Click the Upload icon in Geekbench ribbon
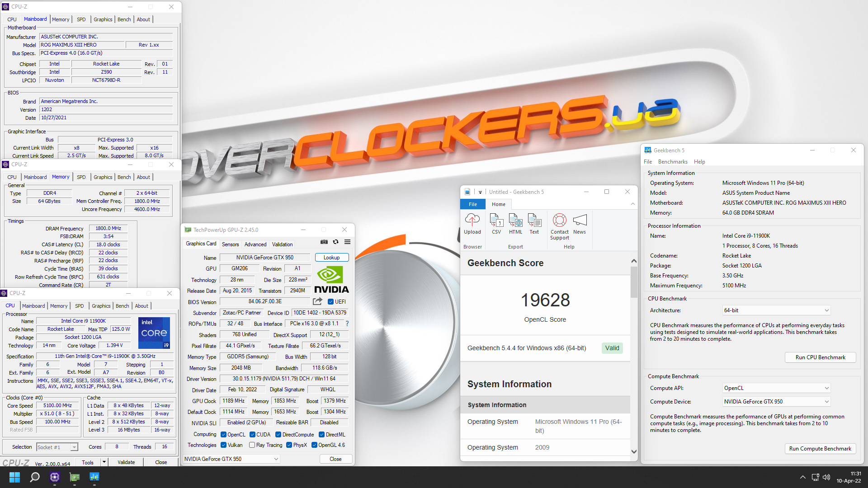Viewport: 868px width, 488px height. pyautogui.click(x=472, y=224)
